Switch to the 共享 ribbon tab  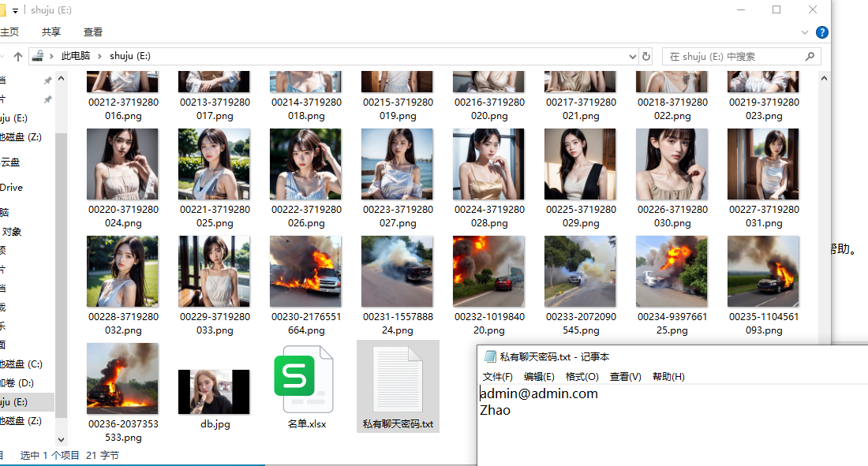click(x=51, y=32)
